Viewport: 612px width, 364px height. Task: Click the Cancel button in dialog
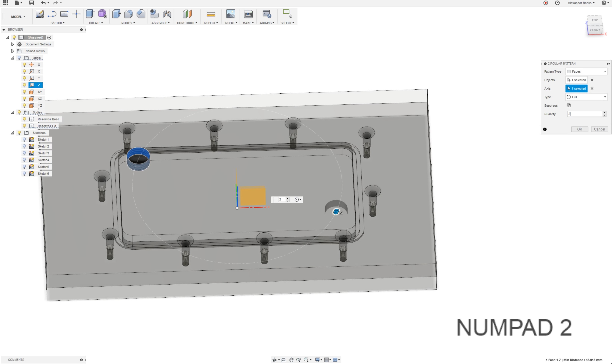pos(599,129)
